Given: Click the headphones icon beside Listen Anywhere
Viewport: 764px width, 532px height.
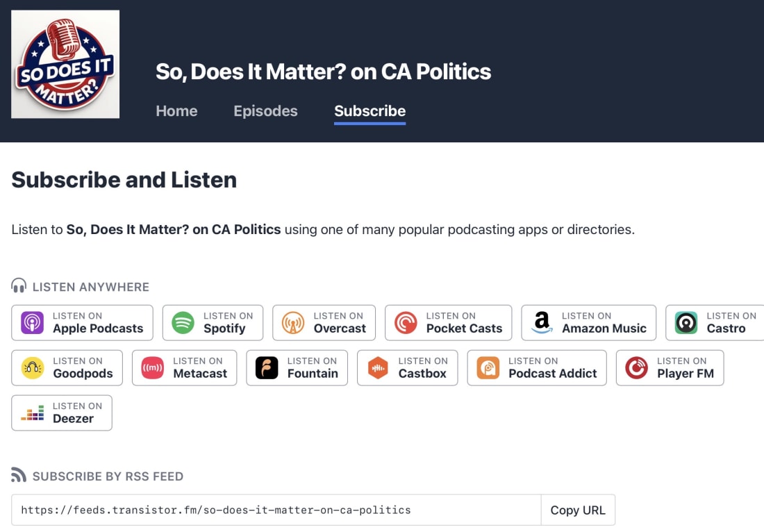Looking at the screenshot, I should 19,285.
